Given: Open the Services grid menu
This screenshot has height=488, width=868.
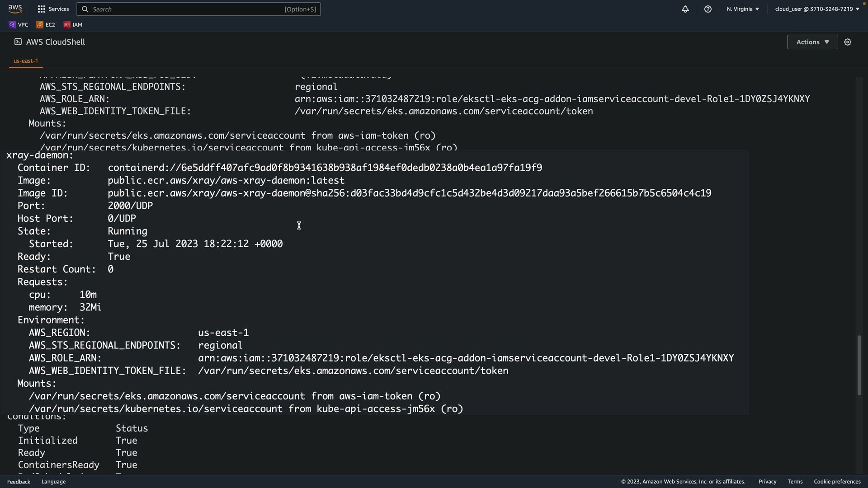Looking at the screenshot, I should click(53, 9).
